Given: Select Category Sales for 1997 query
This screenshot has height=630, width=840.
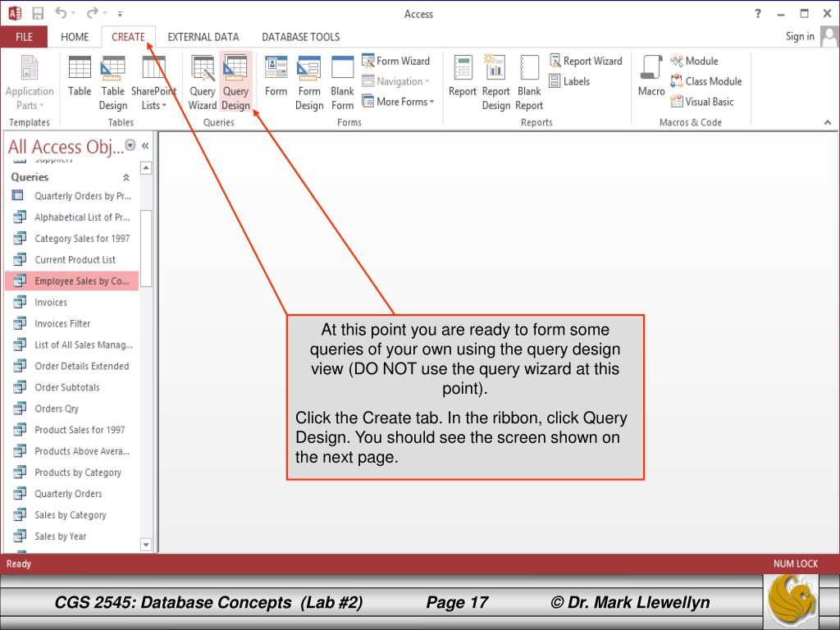Looking at the screenshot, I should click(x=72, y=239).
